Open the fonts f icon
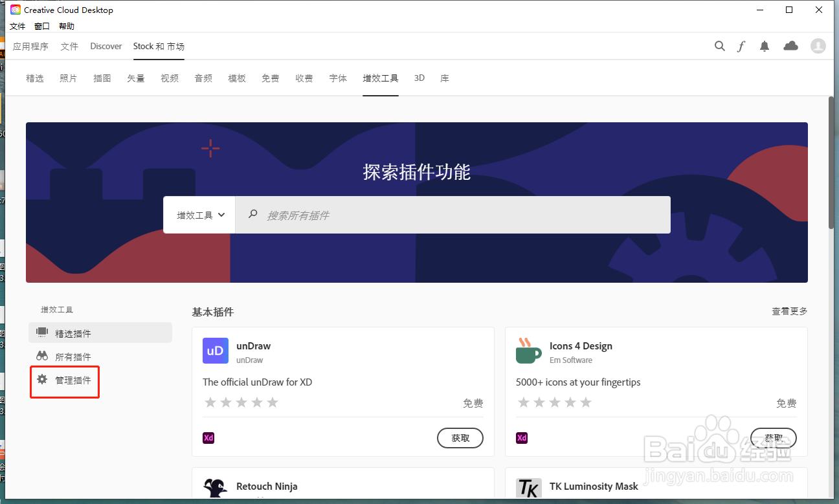839x504 pixels. click(741, 46)
